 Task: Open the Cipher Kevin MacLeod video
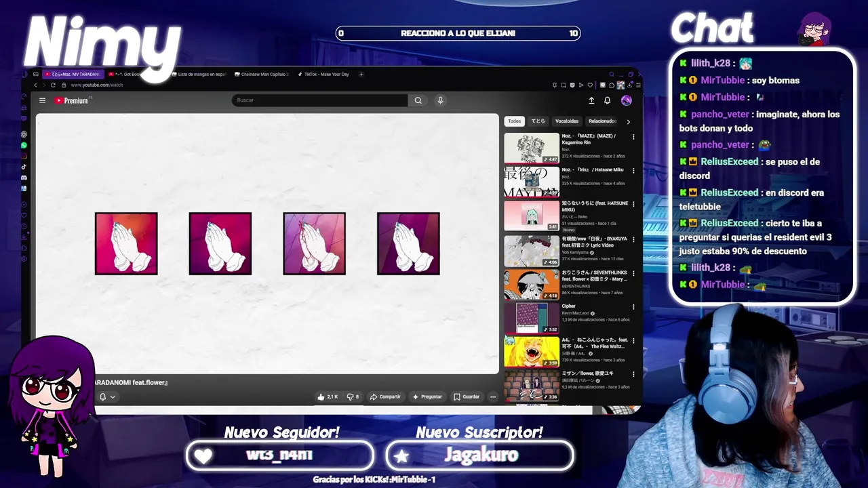point(532,319)
